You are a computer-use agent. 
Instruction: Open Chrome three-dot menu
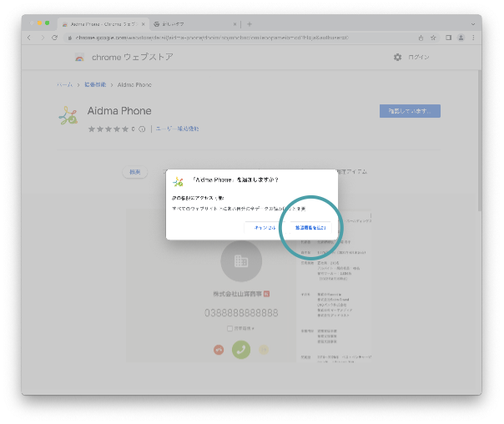[473, 38]
